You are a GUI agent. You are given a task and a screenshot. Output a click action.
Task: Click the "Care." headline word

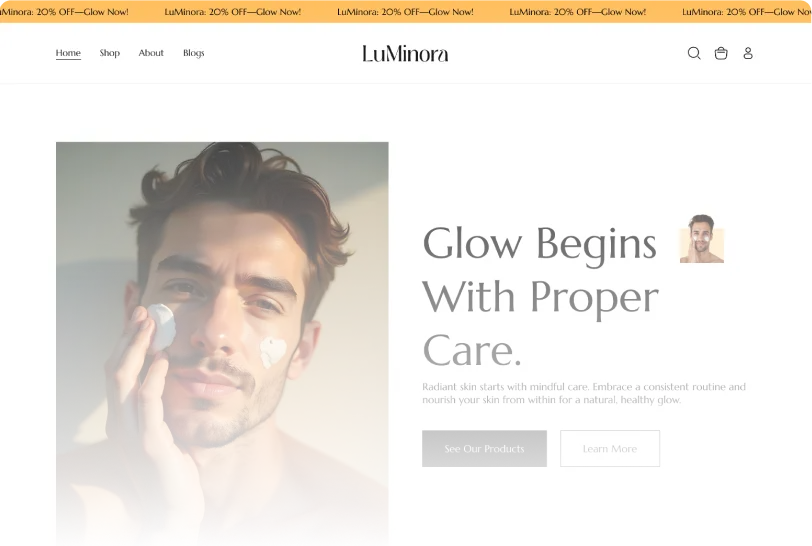click(x=472, y=351)
